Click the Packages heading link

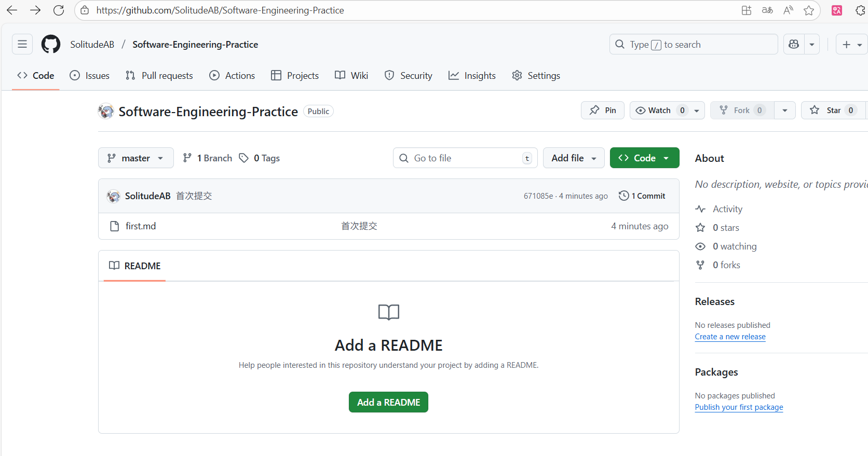[x=716, y=372]
